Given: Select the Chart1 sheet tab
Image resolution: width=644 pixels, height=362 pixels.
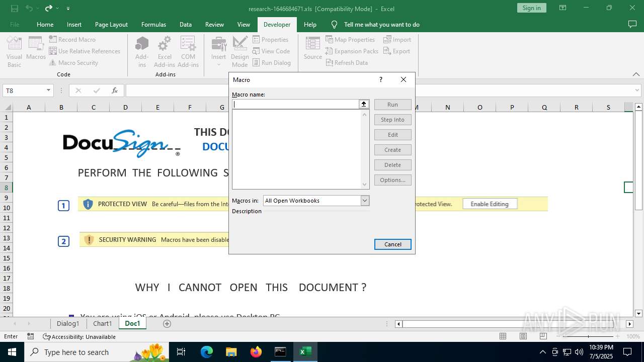Looking at the screenshot, I should [102, 324].
